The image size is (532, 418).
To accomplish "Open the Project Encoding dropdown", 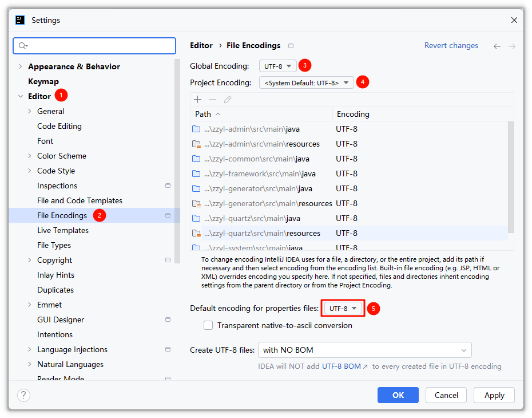I will coord(307,83).
